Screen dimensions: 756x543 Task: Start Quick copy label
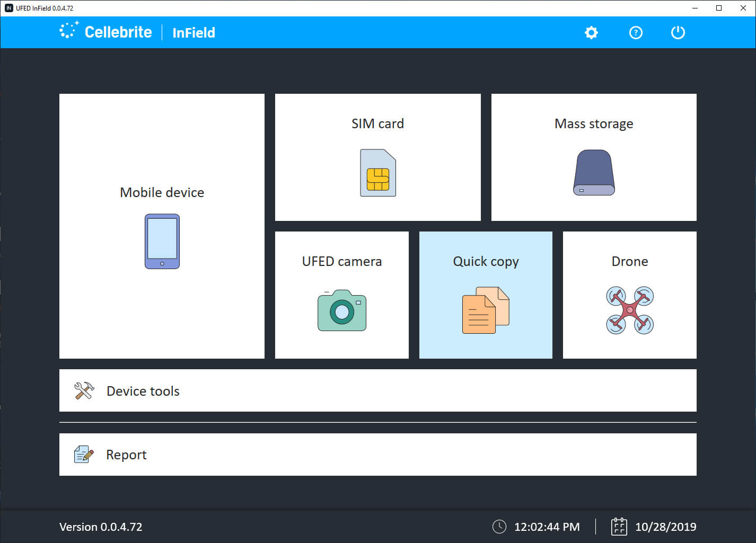(486, 262)
